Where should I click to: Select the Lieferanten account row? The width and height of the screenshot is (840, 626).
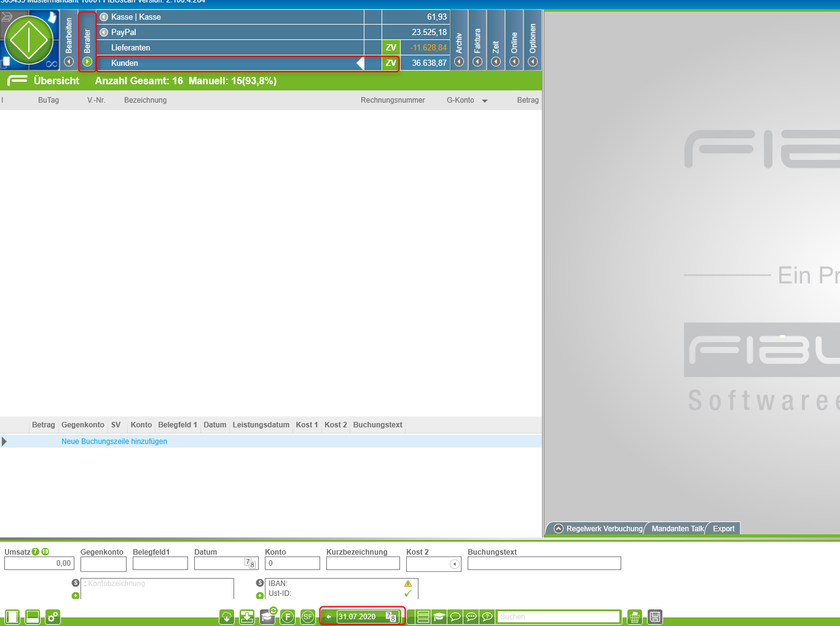[273, 47]
